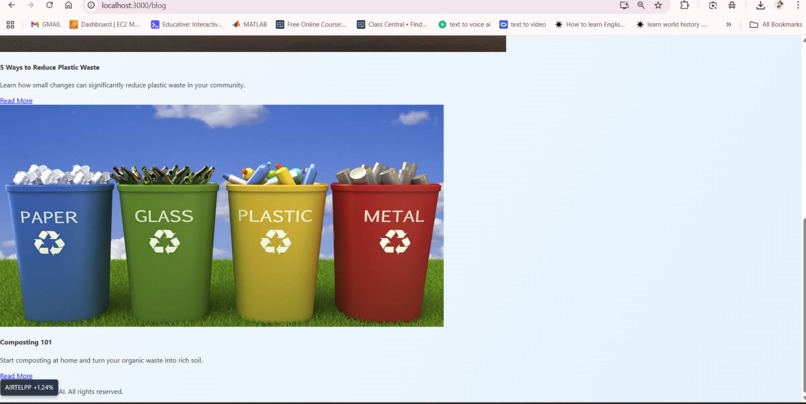Open the Extensions puzzle icon

(x=684, y=5)
